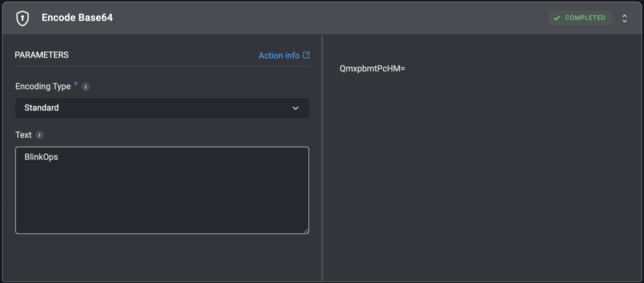Open the Encoding Type dropdown showing Standard

point(162,108)
